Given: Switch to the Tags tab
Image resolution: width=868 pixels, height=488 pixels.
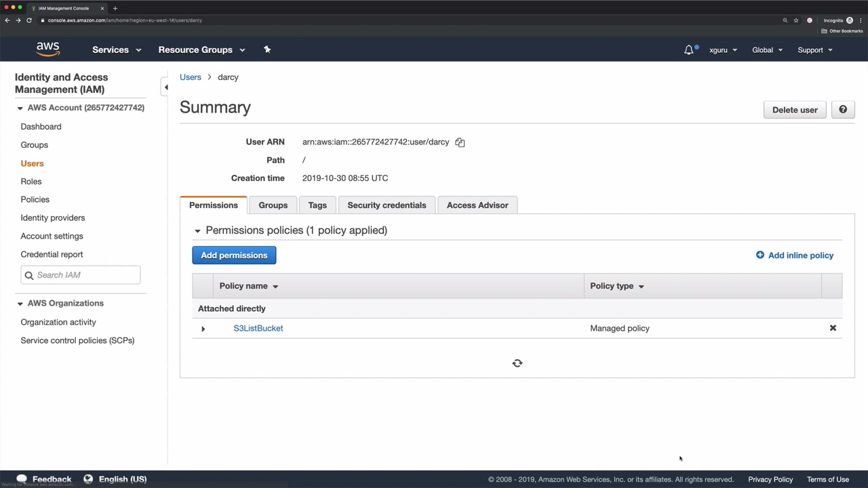Looking at the screenshot, I should click(317, 205).
